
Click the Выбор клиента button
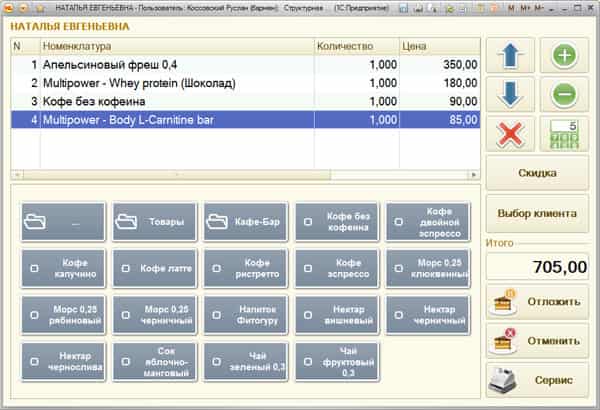(537, 213)
